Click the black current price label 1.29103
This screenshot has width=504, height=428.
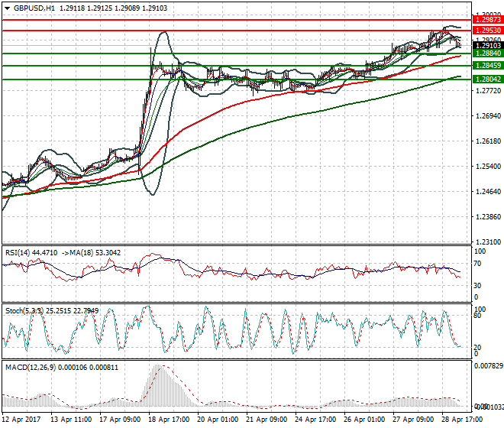point(488,46)
